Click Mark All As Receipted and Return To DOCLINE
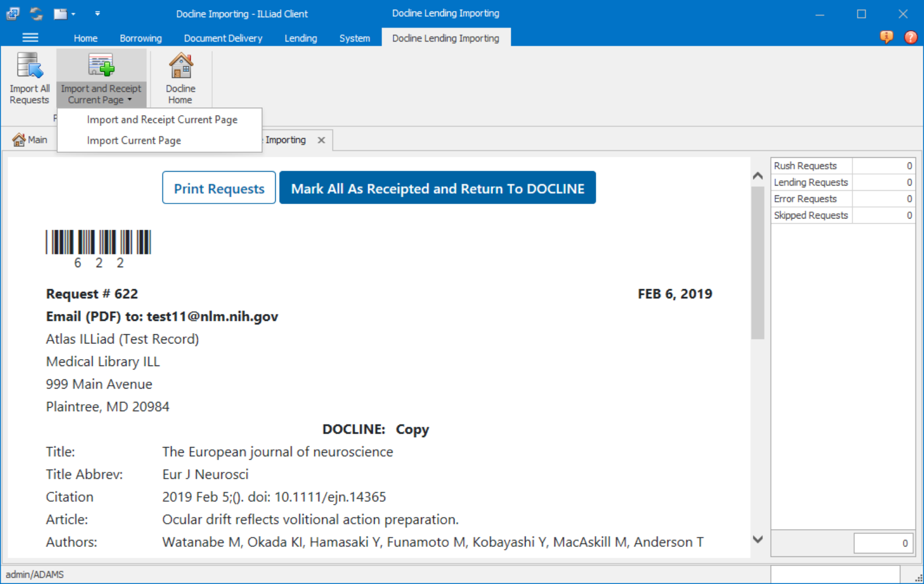Image resolution: width=924 pixels, height=584 pixels. [x=437, y=188]
